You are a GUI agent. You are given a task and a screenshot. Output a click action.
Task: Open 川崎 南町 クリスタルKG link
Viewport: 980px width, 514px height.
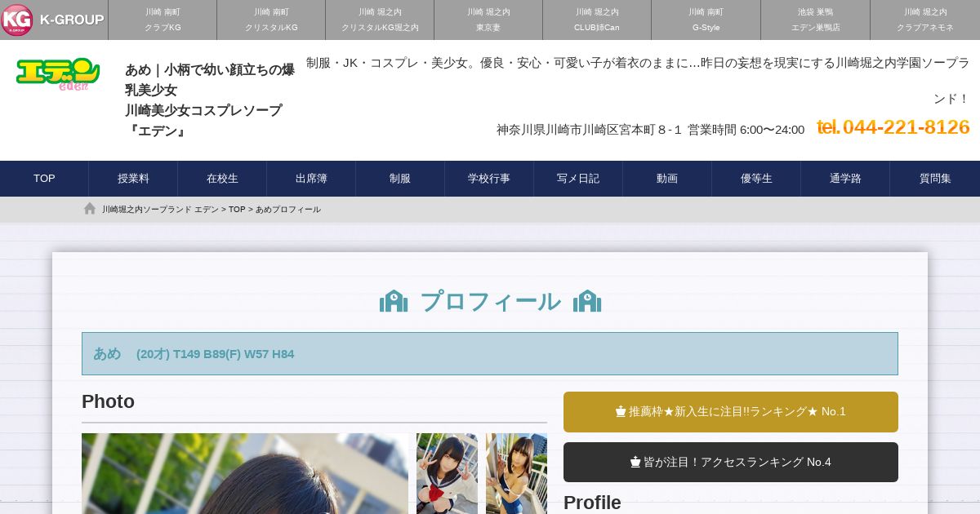271,20
